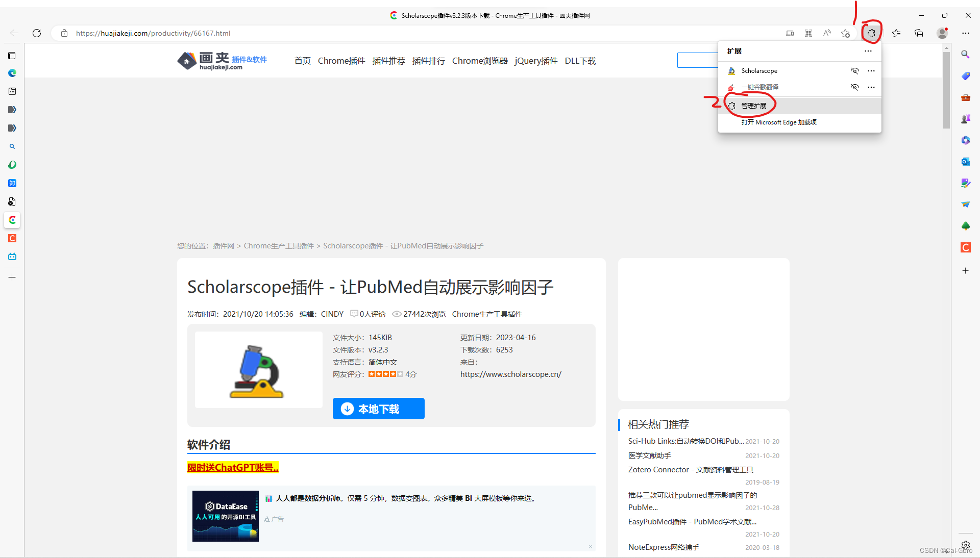Screen dimensions: 980x558
Task: Click the page refresh icon
Action: (x=37, y=33)
